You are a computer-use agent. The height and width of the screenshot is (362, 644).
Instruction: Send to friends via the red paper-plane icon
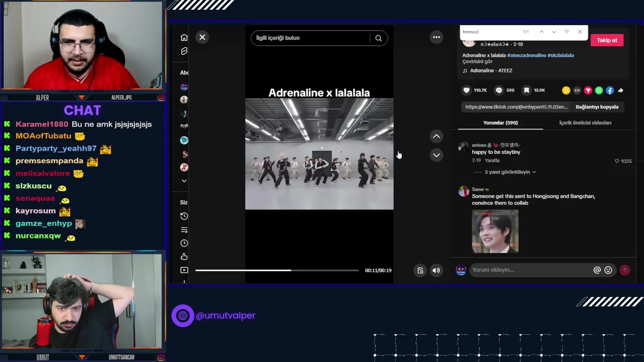[x=588, y=90]
